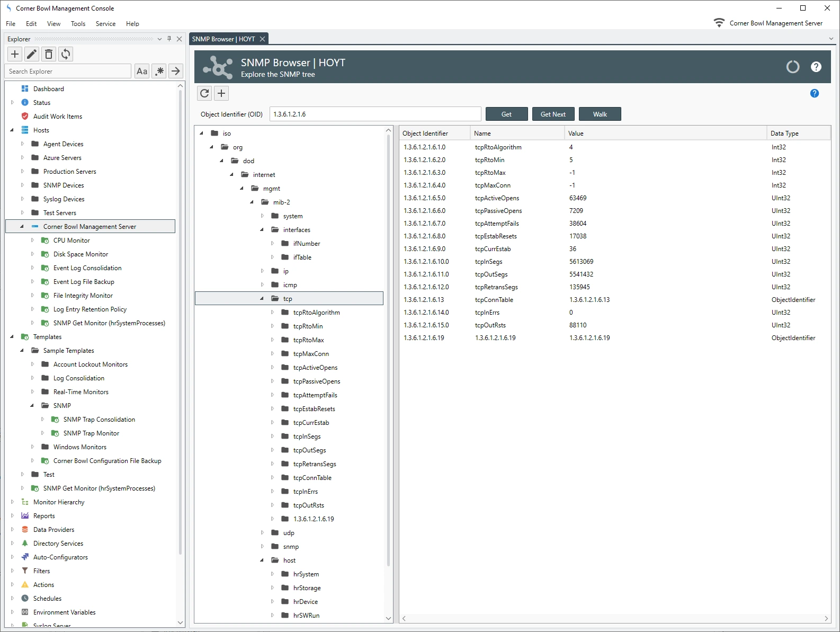Close the SNMP Browser | HOYT tab
This screenshot has width=840, height=632.
click(x=262, y=39)
